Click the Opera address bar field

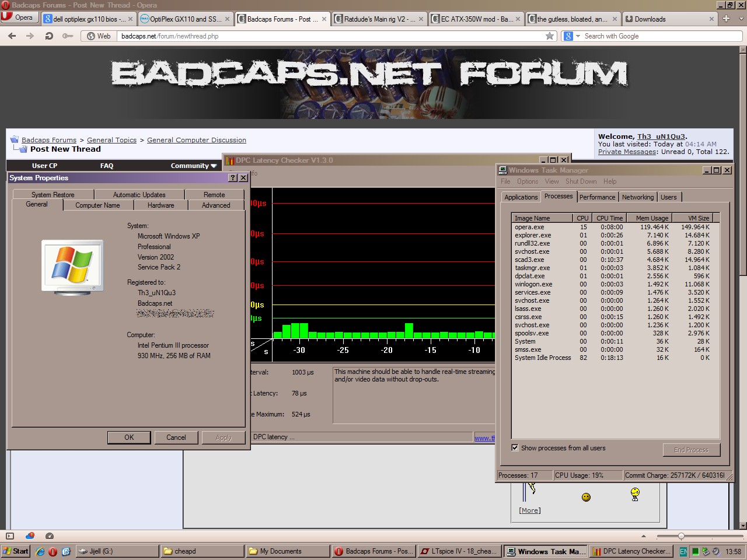[x=331, y=36]
